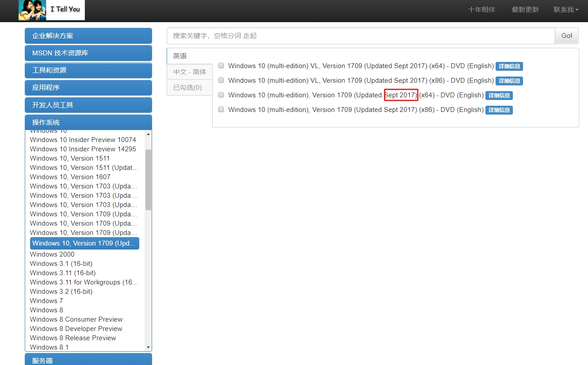Screen dimensions: 588x365
Task: Open the 联系我 dropdown menu
Action: pyautogui.click(x=566, y=10)
